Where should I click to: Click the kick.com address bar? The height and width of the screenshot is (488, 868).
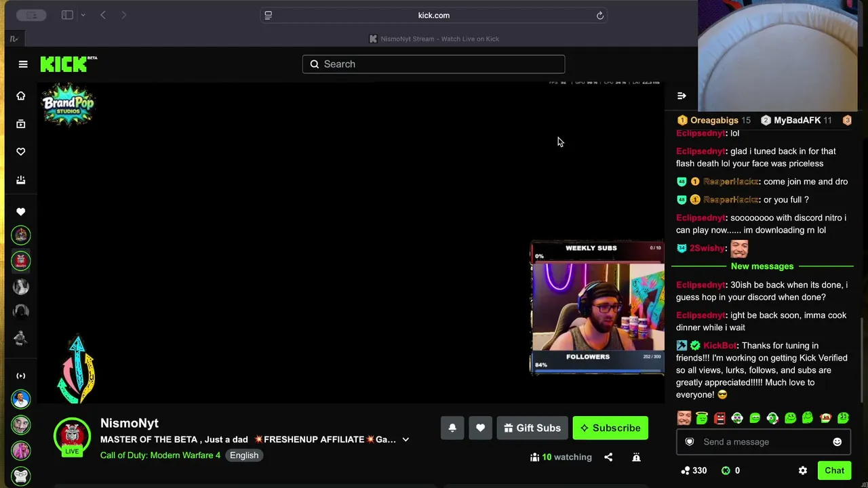pyautogui.click(x=433, y=16)
